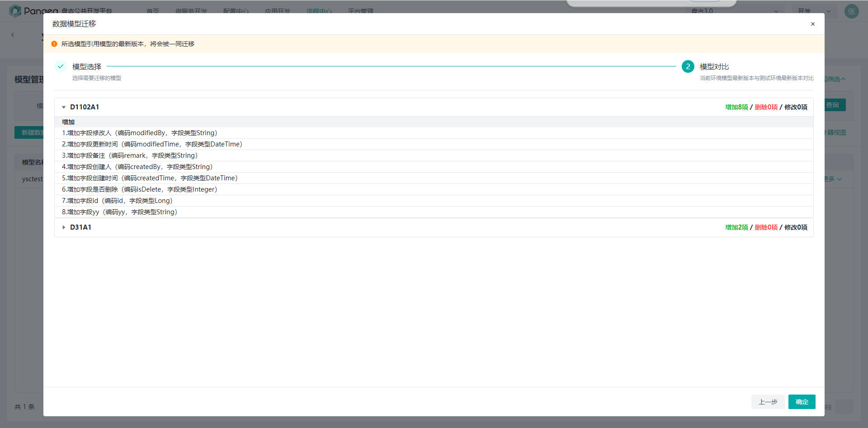This screenshot has width=868, height=428.
Task: Click 修改0项 summary for D31A1
Action: point(796,227)
